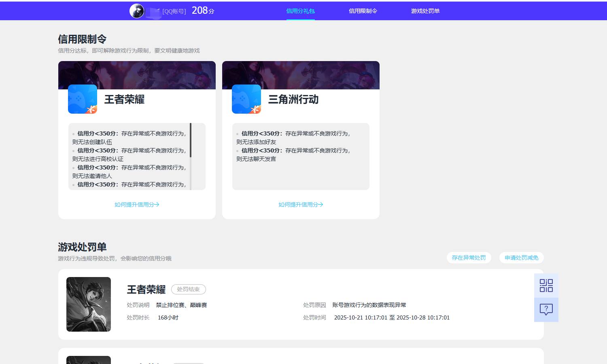Click the 168小时 penalty duration
The height and width of the screenshot is (364, 607).
click(168, 317)
